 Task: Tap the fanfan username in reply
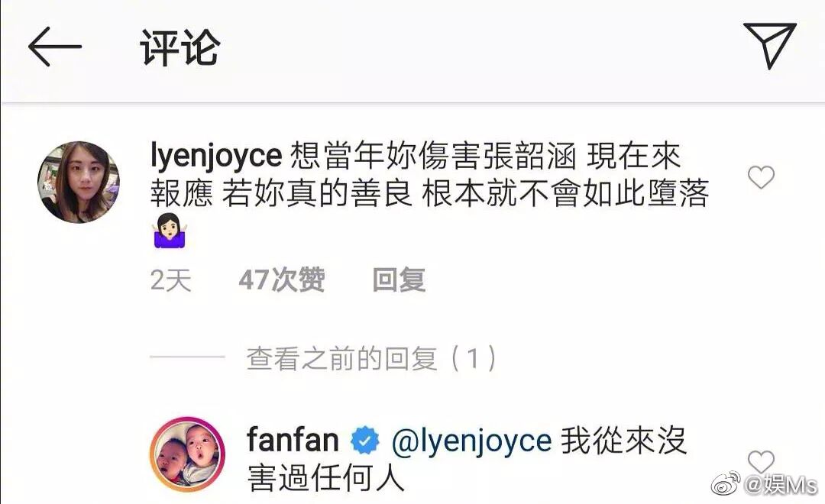(293, 440)
